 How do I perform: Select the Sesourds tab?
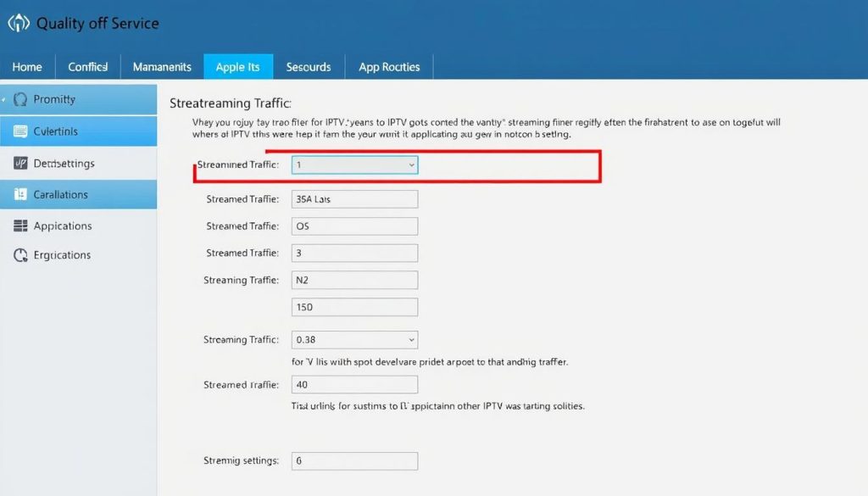(x=309, y=66)
